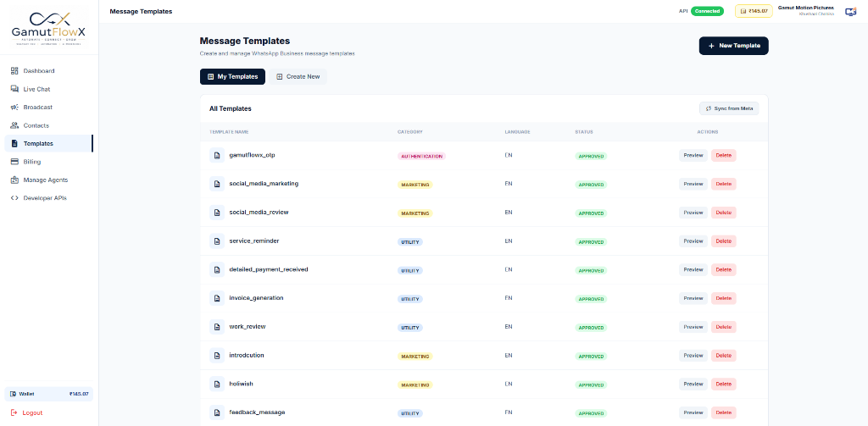This screenshot has height=426, width=868.
Task: Click the social_media_marketing document icon
Action: pyautogui.click(x=217, y=184)
